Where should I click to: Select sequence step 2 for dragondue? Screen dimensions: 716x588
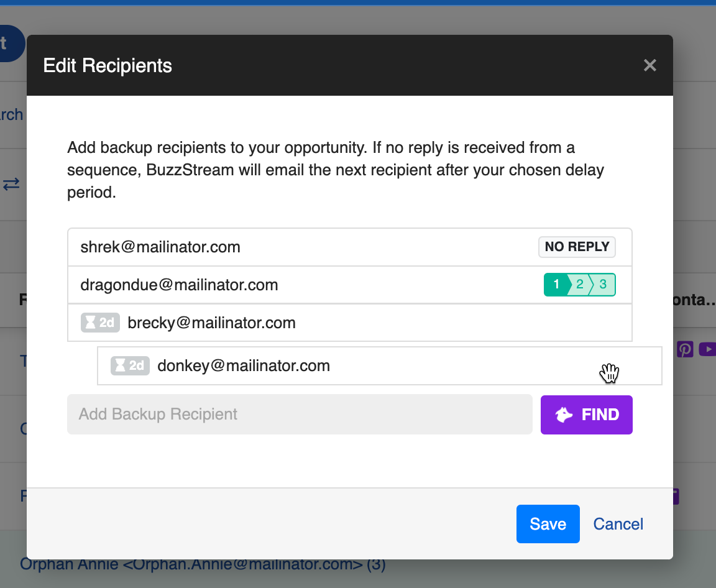pos(580,285)
